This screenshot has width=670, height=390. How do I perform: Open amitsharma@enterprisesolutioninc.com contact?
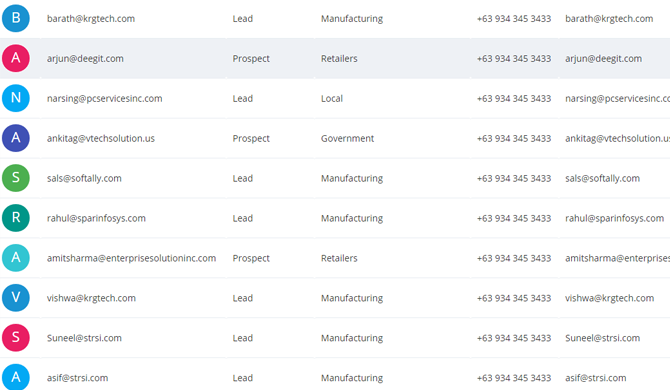pos(131,258)
